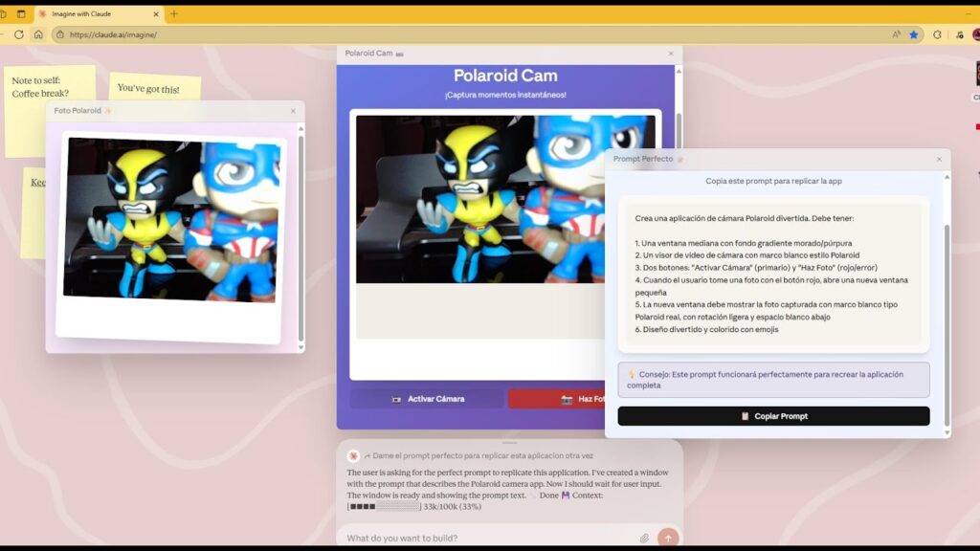The image size is (980, 551).
Task: Close the Prompt Perfecto window
Action: (x=939, y=159)
